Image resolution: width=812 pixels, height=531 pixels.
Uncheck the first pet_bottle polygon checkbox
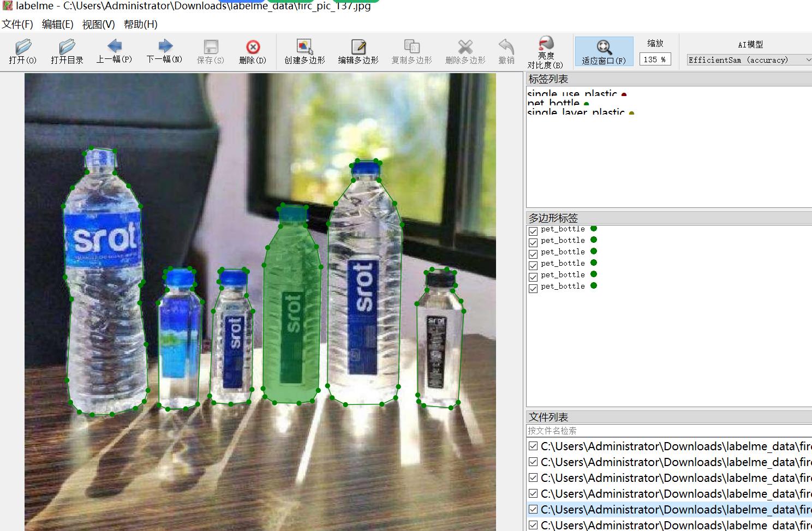[533, 231]
